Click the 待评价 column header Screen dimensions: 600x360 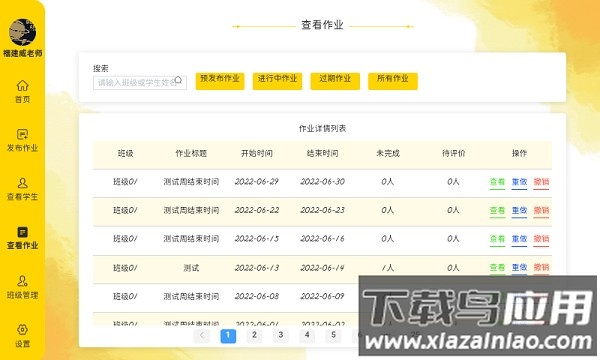point(453,153)
